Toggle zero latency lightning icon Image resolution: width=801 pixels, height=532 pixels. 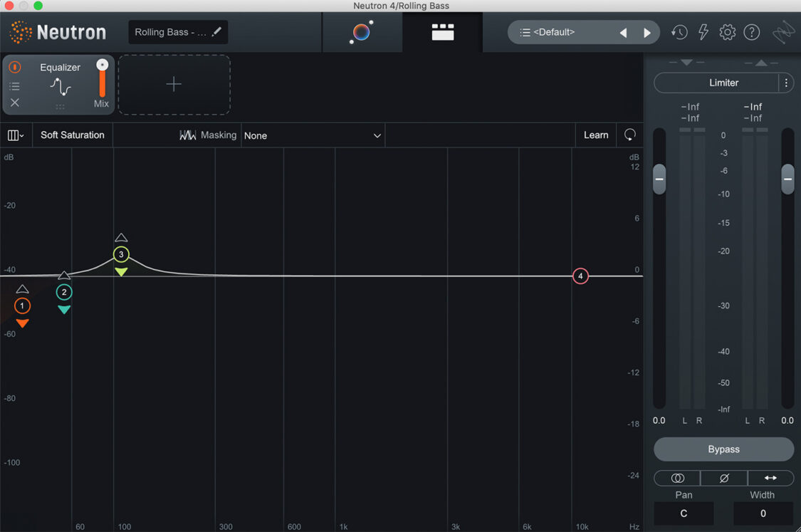(x=703, y=32)
